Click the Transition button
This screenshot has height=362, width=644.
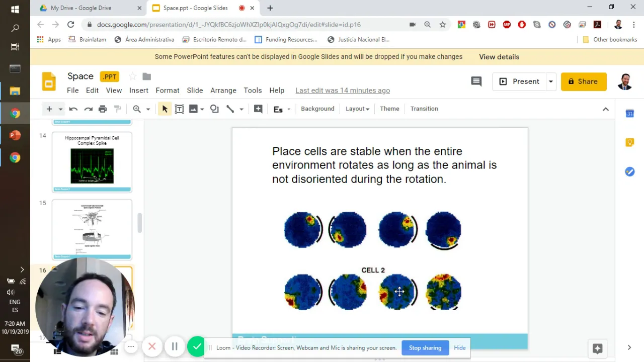pyautogui.click(x=424, y=109)
